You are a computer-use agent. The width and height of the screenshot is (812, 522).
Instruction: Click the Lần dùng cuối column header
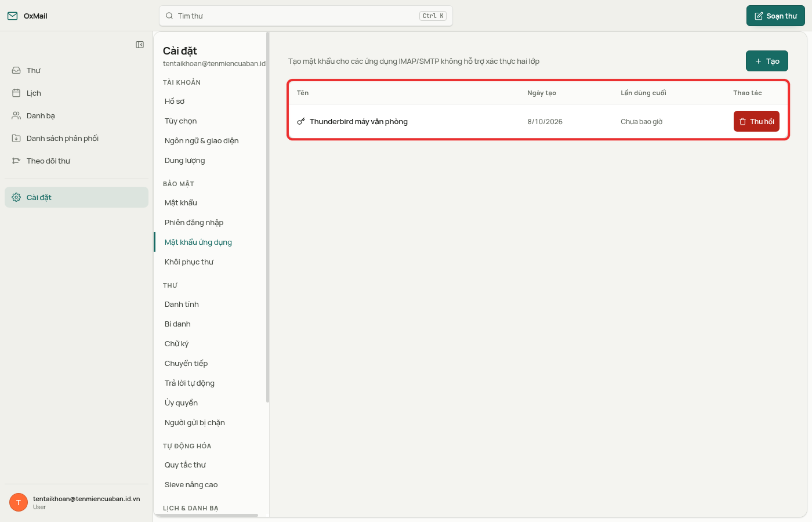(x=643, y=93)
